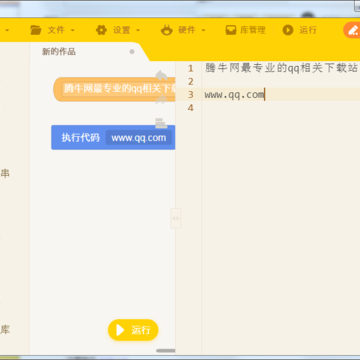Click the gear icon beside 设置
This screenshot has width=360, height=360.
[101, 30]
